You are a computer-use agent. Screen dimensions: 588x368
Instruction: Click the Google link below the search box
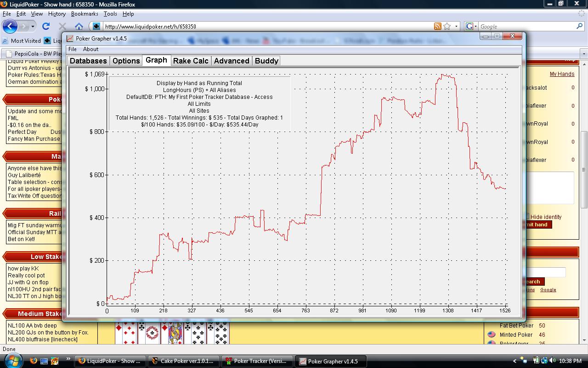[548, 290]
